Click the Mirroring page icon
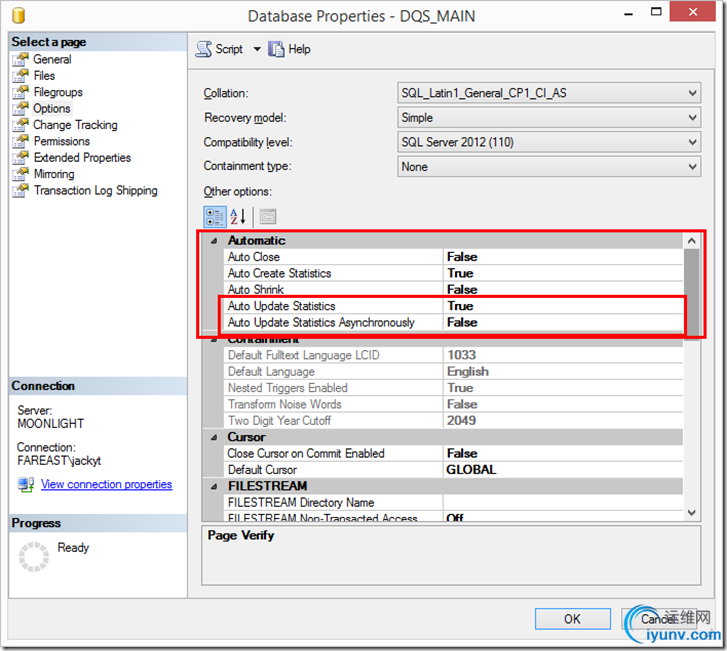Viewport: 727px width, 651px height. pos(20,174)
